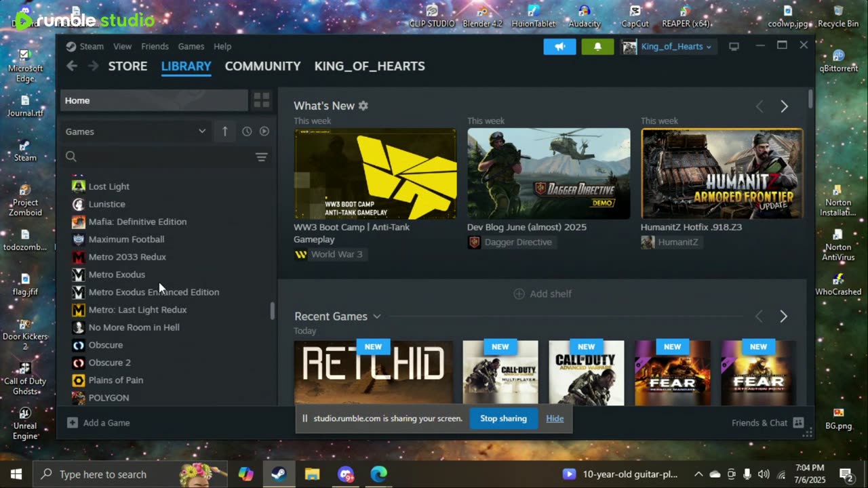The image size is (868, 488).
Task: Show hidden icons in the system tray
Action: click(698, 474)
